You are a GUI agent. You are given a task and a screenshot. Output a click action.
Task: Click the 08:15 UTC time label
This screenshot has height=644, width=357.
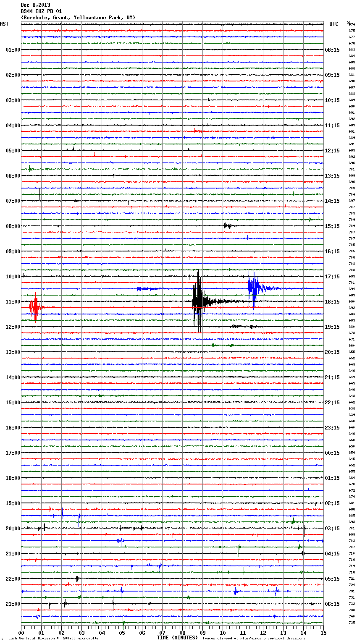click(332, 50)
